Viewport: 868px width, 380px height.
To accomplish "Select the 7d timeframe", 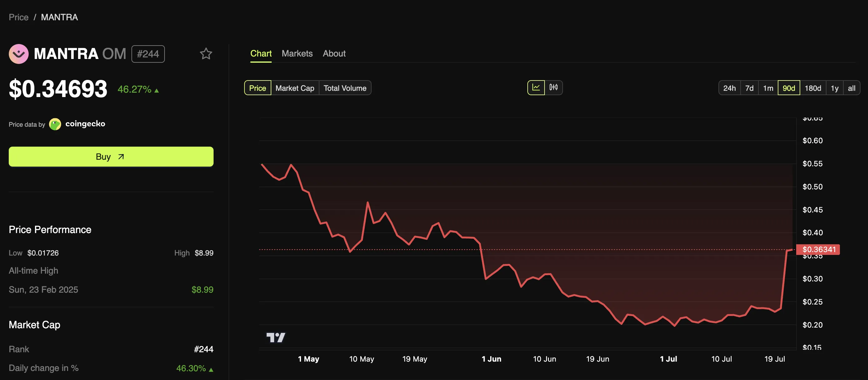I will point(749,88).
